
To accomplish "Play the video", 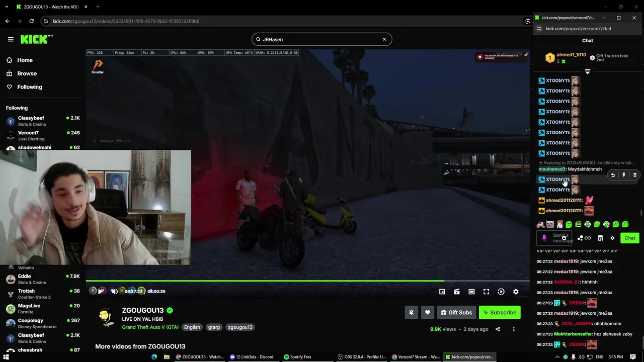I will pos(102,291).
